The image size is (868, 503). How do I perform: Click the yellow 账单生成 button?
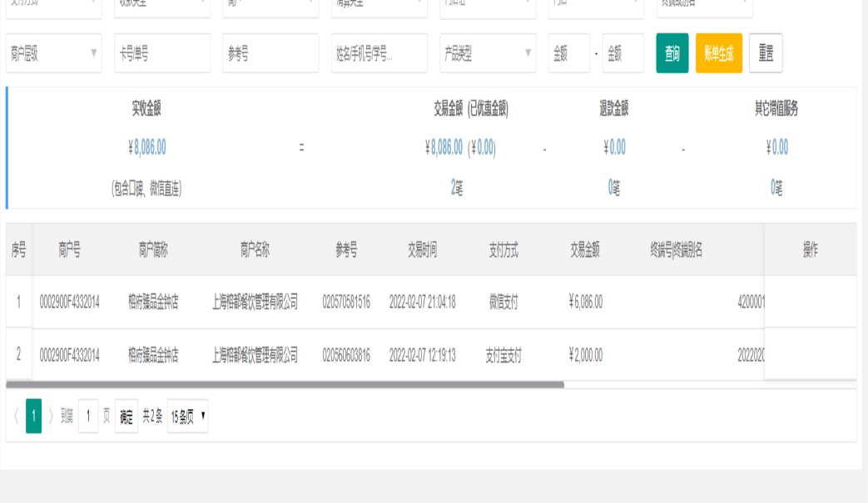[x=718, y=54]
